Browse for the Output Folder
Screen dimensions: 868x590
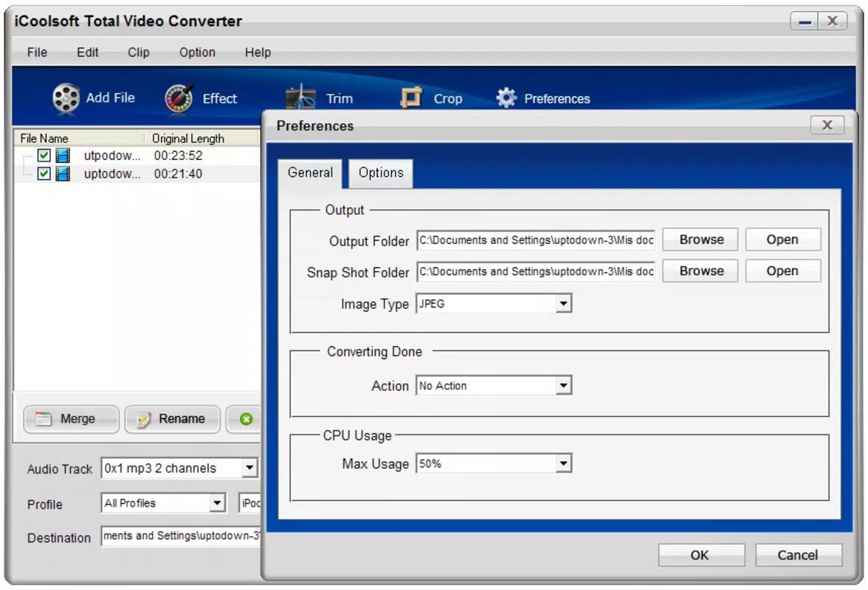[x=700, y=240]
